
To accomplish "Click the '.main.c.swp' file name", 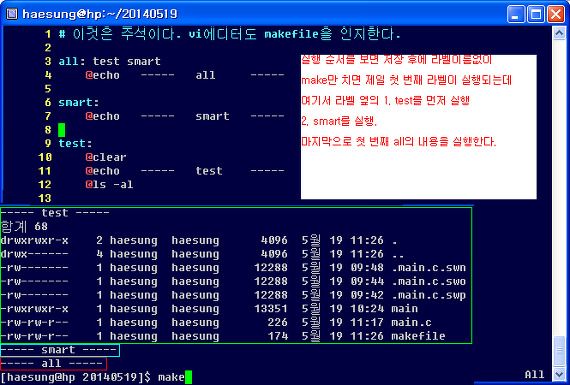I will tap(429, 295).
